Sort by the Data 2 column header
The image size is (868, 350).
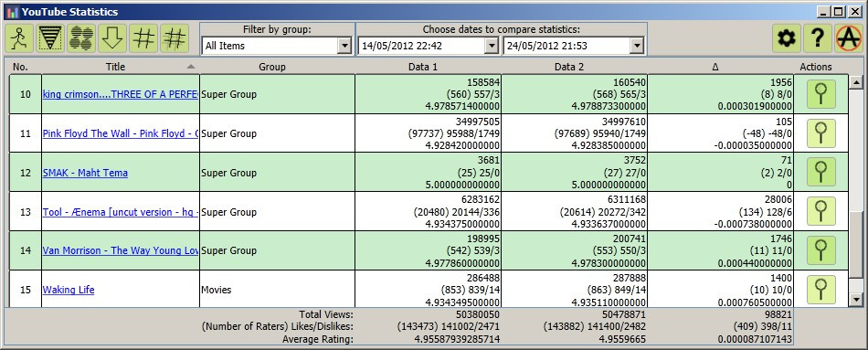click(x=569, y=67)
